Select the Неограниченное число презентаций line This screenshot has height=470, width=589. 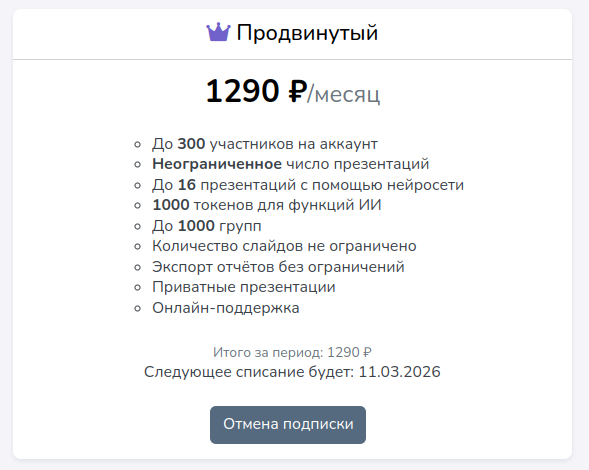[290, 164]
